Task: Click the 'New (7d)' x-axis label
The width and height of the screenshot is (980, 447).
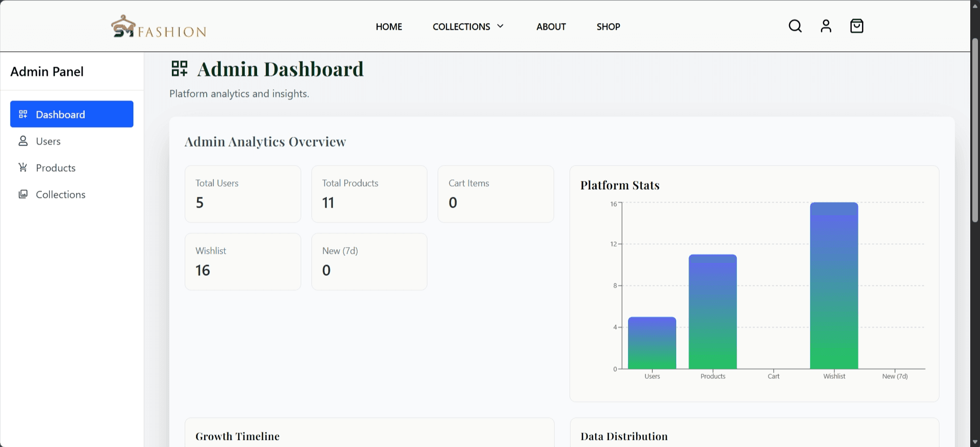Action: tap(895, 376)
